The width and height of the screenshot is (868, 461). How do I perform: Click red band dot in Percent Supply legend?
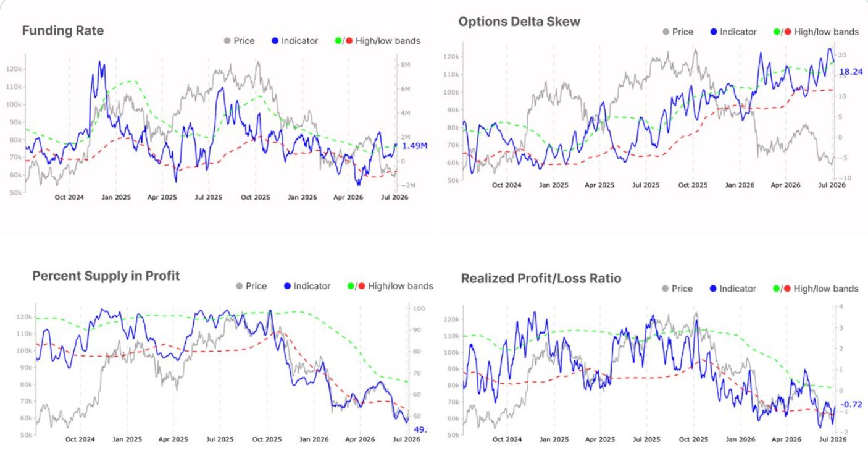coord(362,286)
